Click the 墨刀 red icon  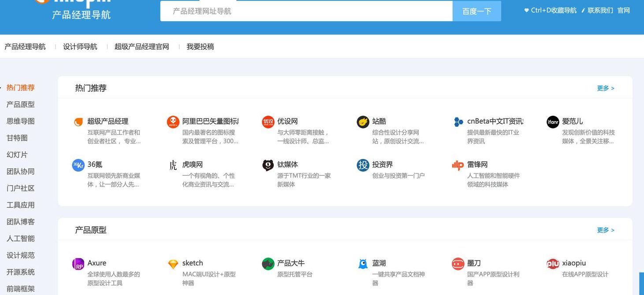458,264
